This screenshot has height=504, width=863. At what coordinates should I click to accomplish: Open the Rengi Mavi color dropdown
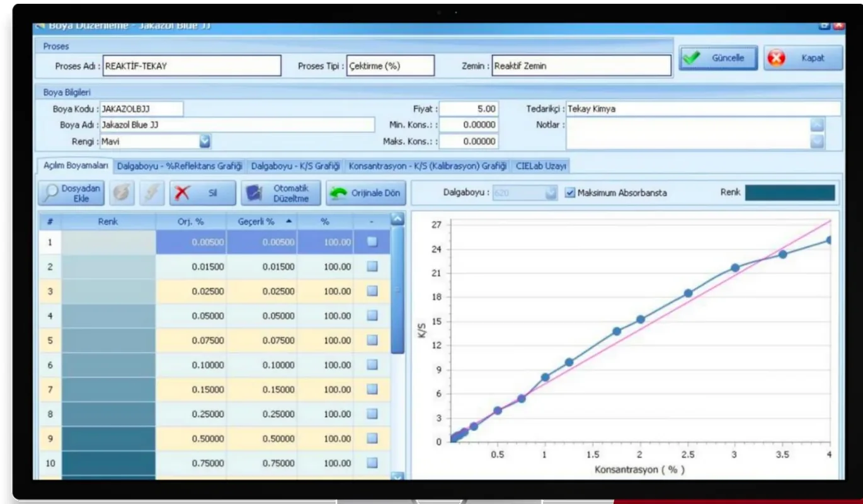205,142
